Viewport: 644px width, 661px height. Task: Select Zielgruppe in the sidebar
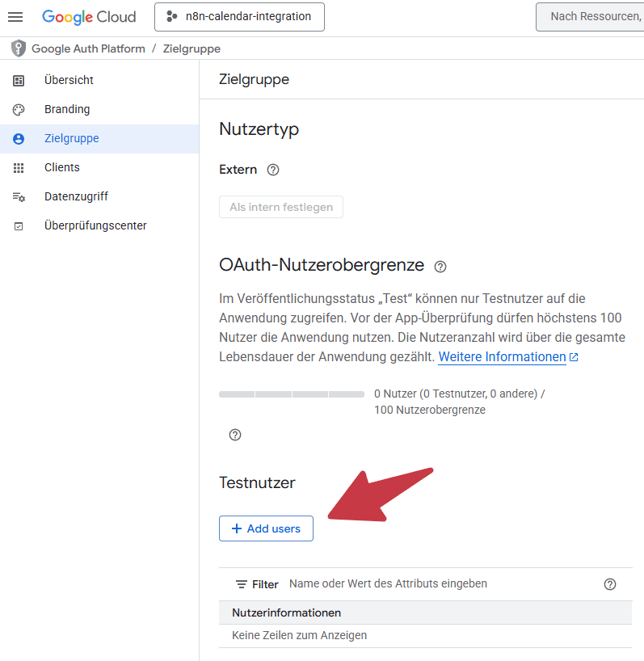click(99, 138)
